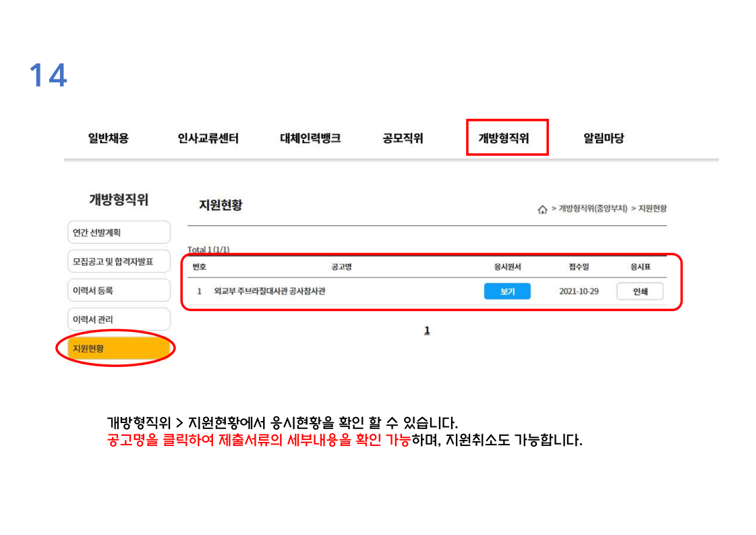Screen dimensions: 756x535
Task: Select 대체인력뱅크 in the top navigation
Action: (x=310, y=138)
